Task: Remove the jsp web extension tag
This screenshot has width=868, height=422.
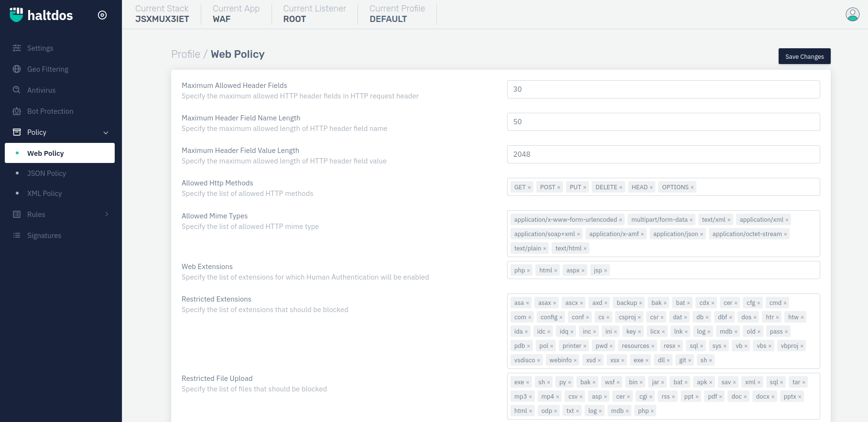Action: (x=606, y=271)
